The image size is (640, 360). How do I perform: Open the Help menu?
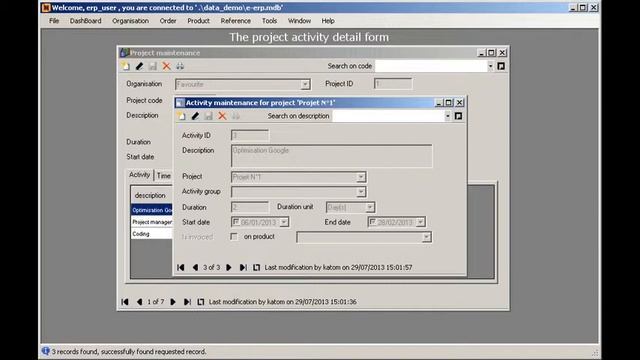pos(328,21)
